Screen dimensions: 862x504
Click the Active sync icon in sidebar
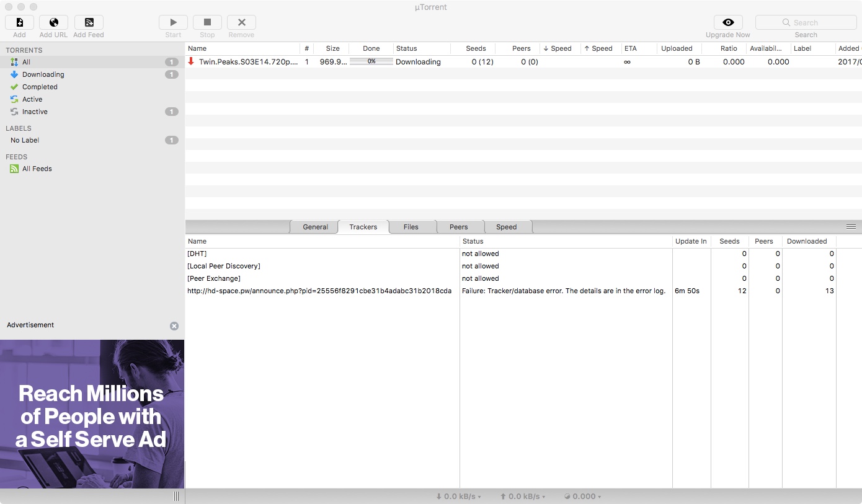tap(14, 99)
